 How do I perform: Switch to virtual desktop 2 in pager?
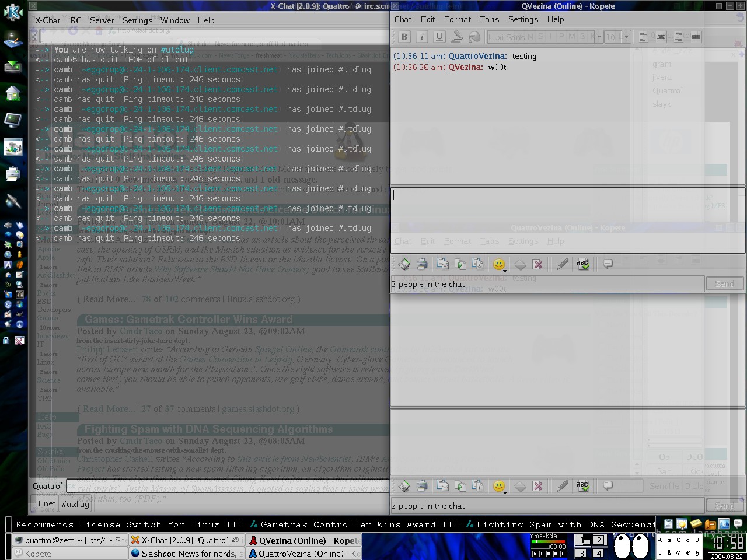[x=599, y=540]
